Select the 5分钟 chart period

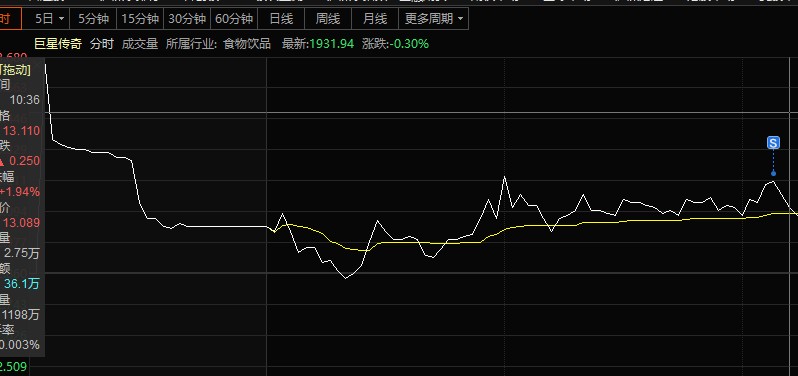[x=93, y=19]
